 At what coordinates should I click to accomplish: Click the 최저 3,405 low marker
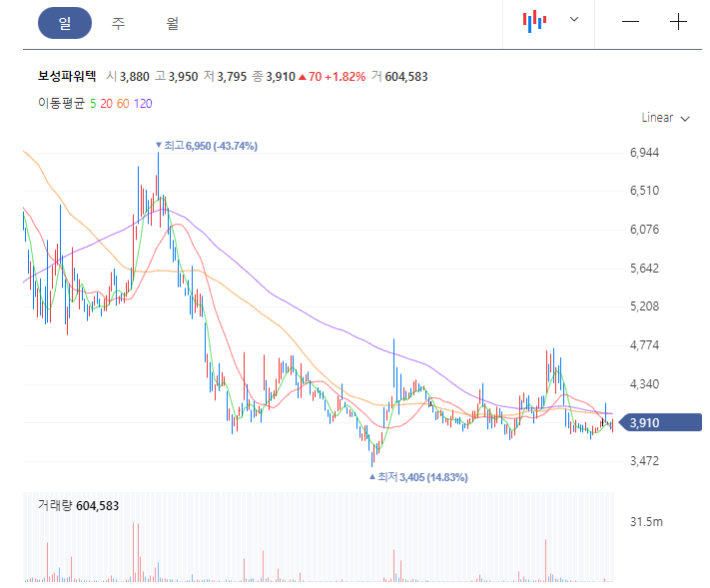(418, 477)
